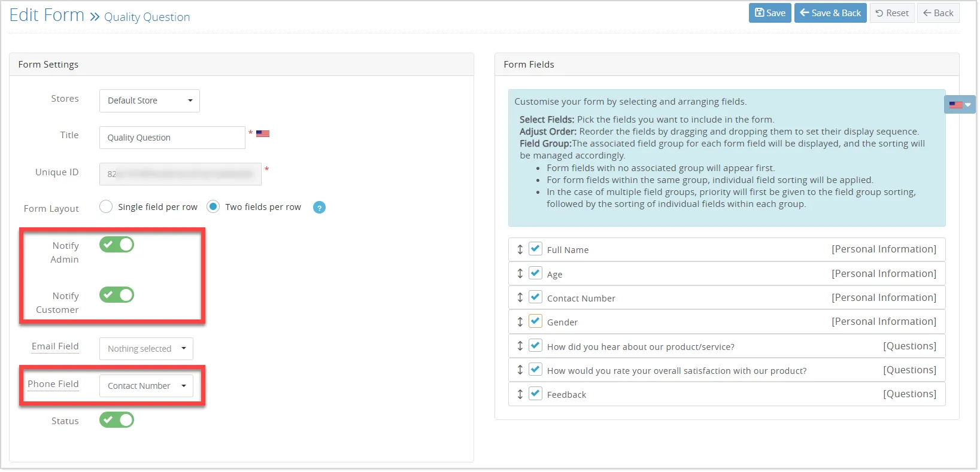980x472 pixels.
Task: Disable the Notify Customer switch
Action: [117, 295]
